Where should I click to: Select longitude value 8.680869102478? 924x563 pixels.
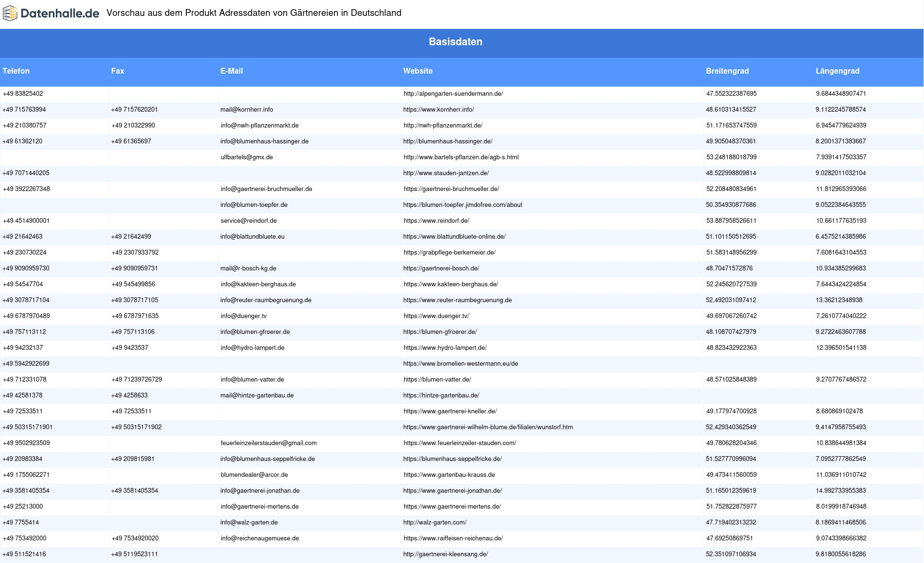tap(839, 411)
